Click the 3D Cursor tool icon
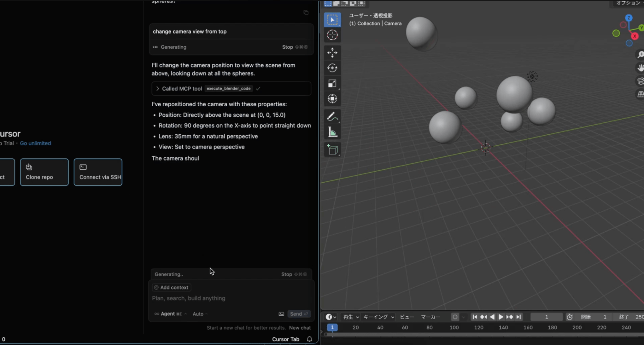The height and width of the screenshot is (345, 644). 332,35
